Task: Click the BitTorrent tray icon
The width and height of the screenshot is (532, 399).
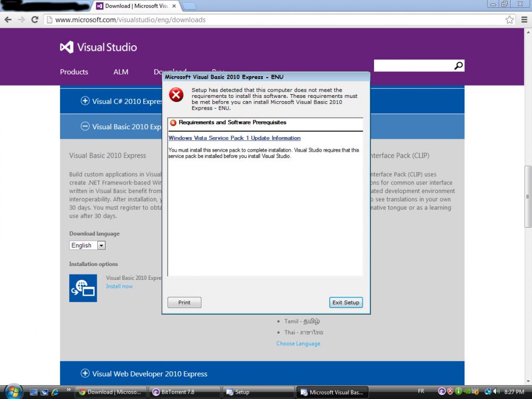Action: pyautogui.click(x=442, y=392)
